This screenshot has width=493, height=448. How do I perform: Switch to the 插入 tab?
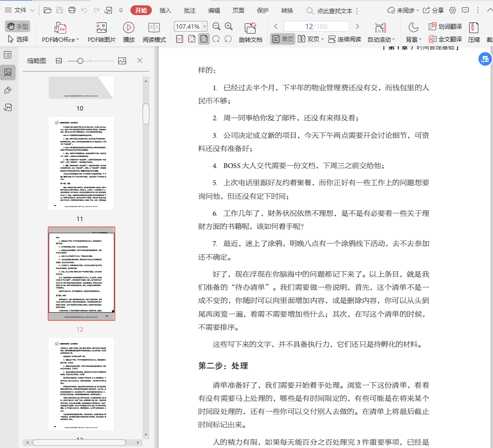pos(165,11)
